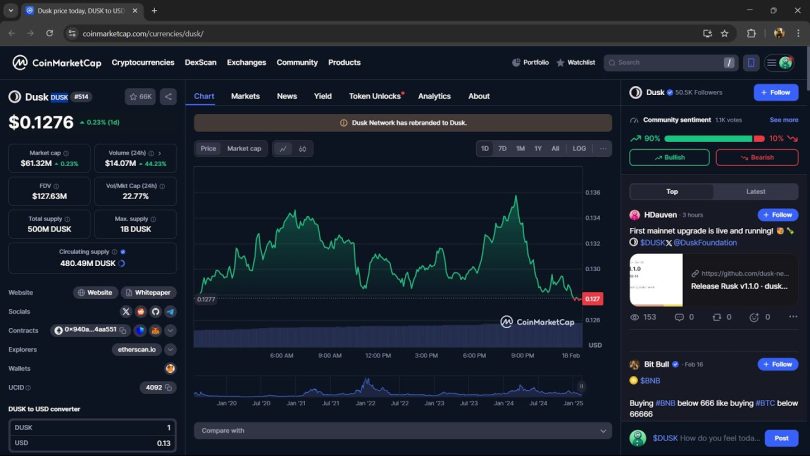This screenshot has width=810, height=456.
Task: Open the Whitepaper link
Action: pos(149,292)
